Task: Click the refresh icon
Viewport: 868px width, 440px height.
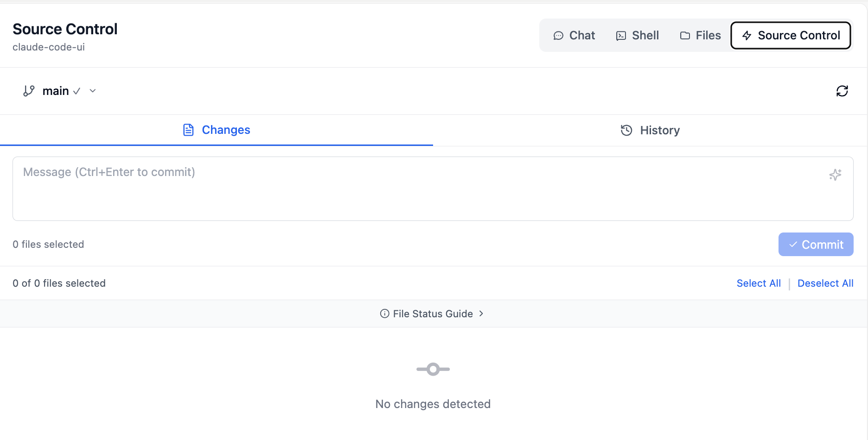Action: (842, 91)
